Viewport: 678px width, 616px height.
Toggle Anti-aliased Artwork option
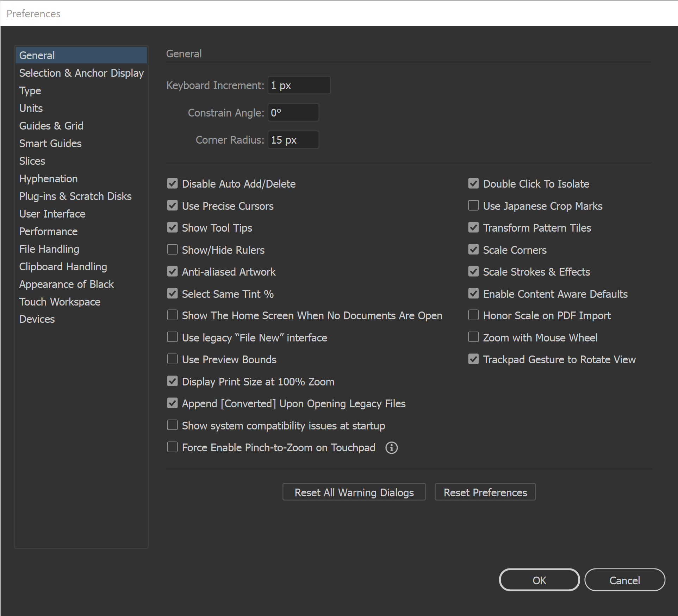[172, 271]
